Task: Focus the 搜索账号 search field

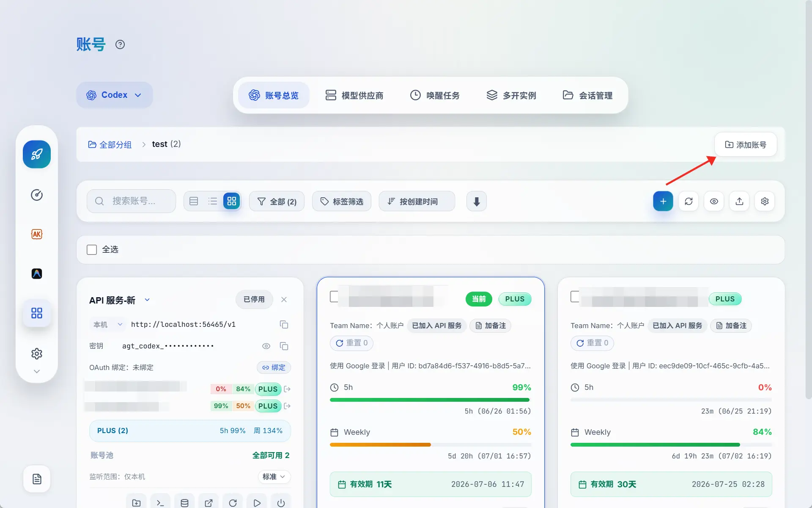Action: coord(132,201)
